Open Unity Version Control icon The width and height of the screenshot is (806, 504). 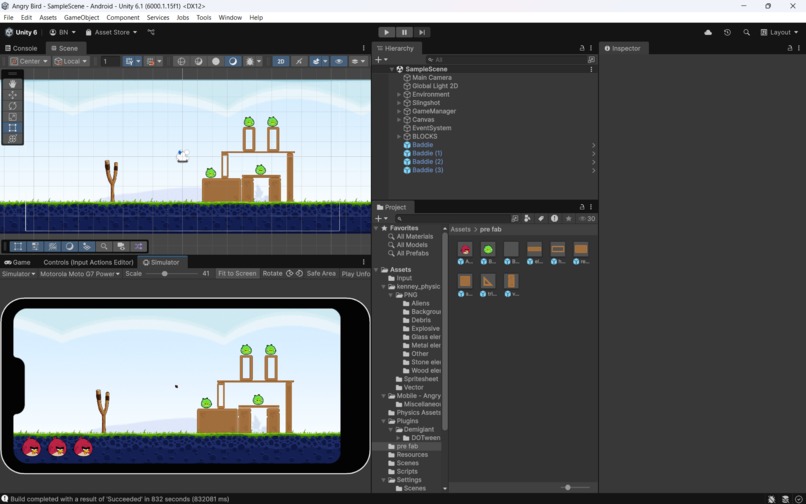151,32
